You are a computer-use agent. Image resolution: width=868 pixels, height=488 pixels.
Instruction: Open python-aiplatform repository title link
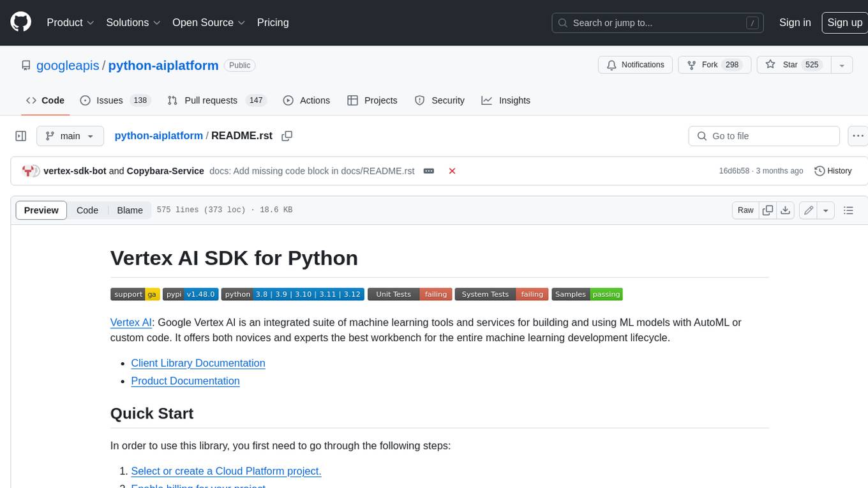(163, 65)
